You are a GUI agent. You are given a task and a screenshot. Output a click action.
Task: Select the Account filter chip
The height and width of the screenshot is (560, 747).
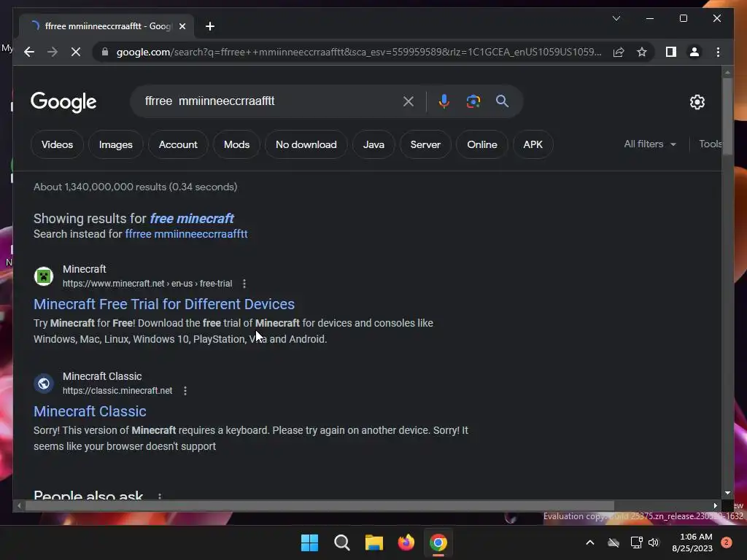pyautogui.click(x=178, y=144)
